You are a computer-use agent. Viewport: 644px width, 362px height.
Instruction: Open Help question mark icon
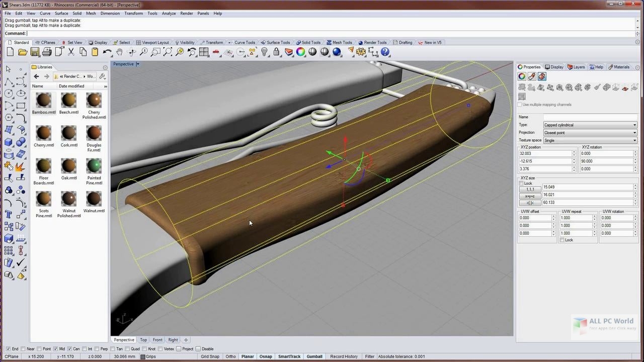[385, 52]
